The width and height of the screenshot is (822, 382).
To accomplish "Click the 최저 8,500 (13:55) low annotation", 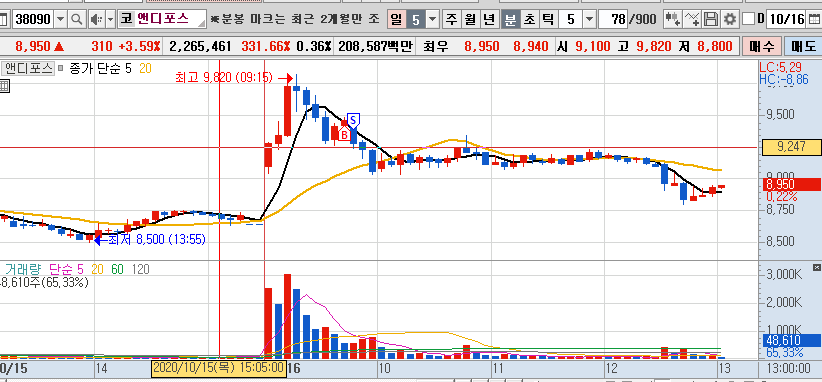I will tap(157, 239).
